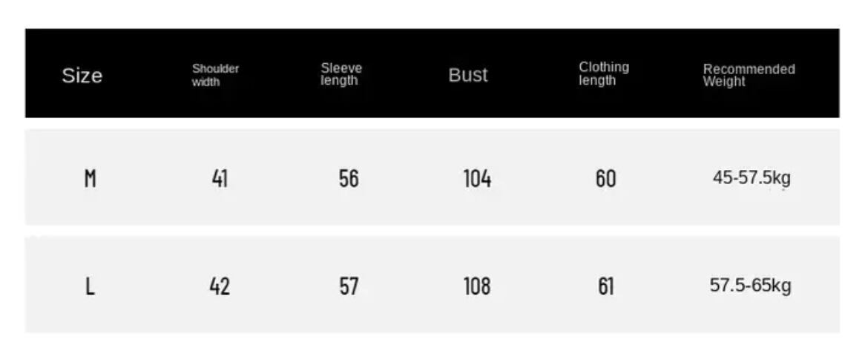Select the 45-57.5kg weight range
Image resolution: width=868 pixels, height=342 pixels.
tap(752, 178)
